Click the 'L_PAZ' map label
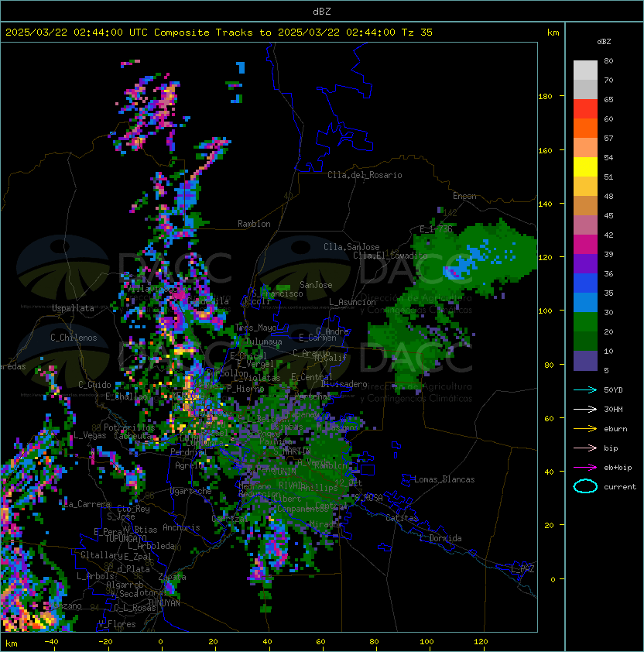 click(522, 569)
